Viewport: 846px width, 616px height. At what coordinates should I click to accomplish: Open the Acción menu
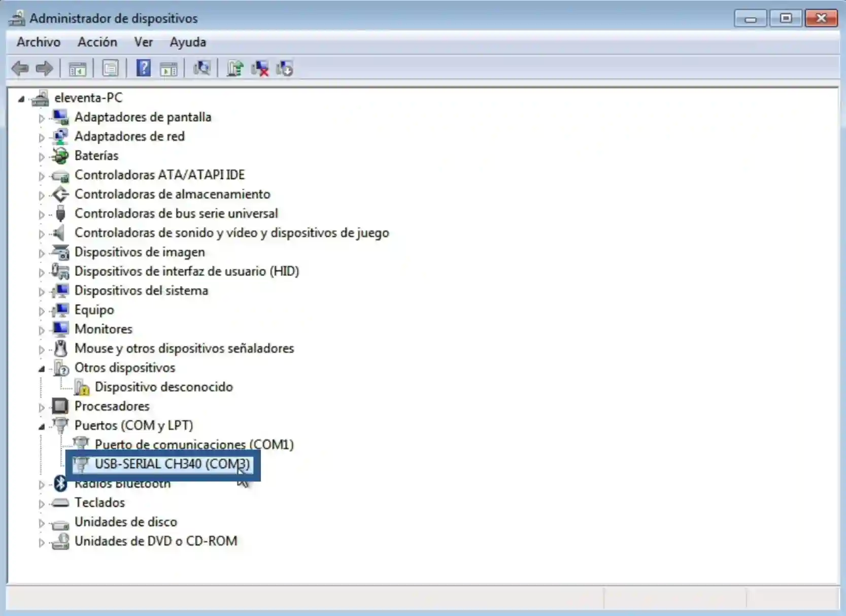click(97, 42)
